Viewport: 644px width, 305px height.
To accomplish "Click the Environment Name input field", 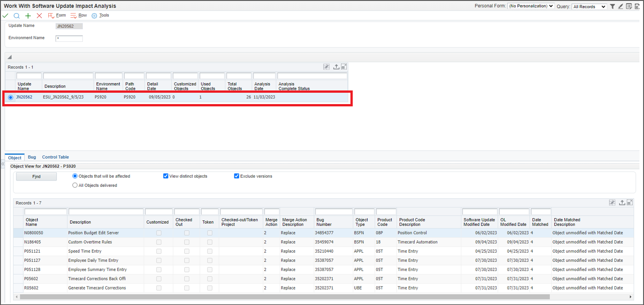I will pyautogui.click(x=69, y=39).
